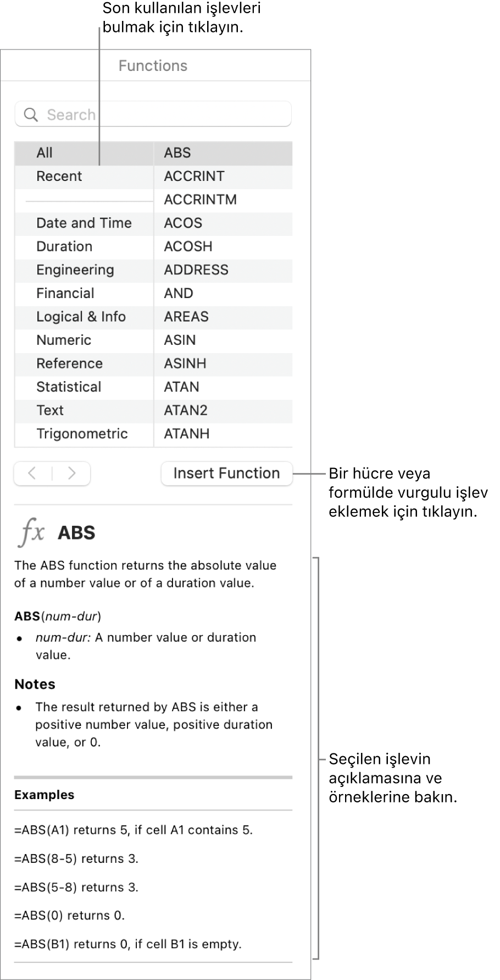Click the forward arrow navigation button

[x=71, y=474]
